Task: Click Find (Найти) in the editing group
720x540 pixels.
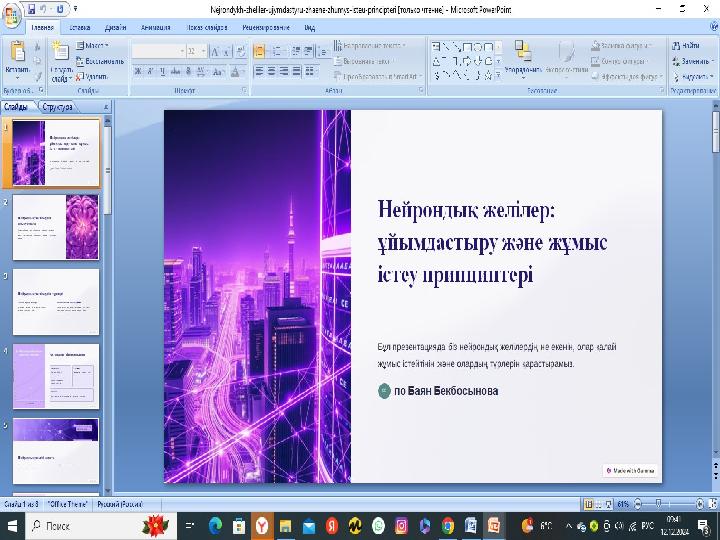Action: pyautogui.click(x=687, y=46)
